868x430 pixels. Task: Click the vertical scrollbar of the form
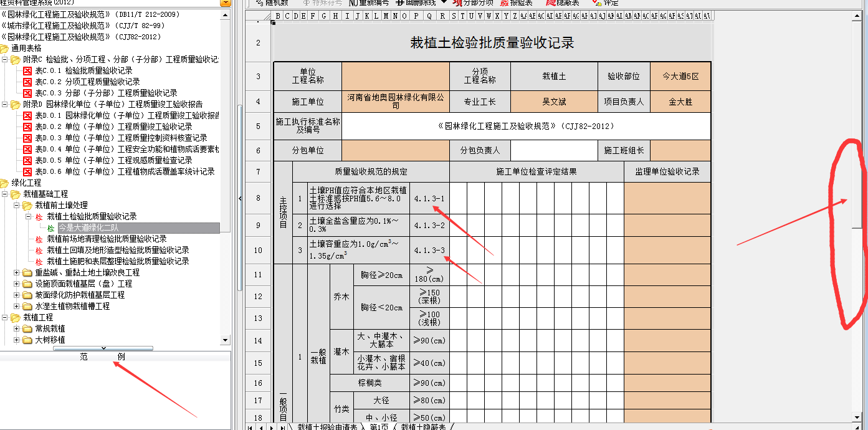[x=862, y=125]
